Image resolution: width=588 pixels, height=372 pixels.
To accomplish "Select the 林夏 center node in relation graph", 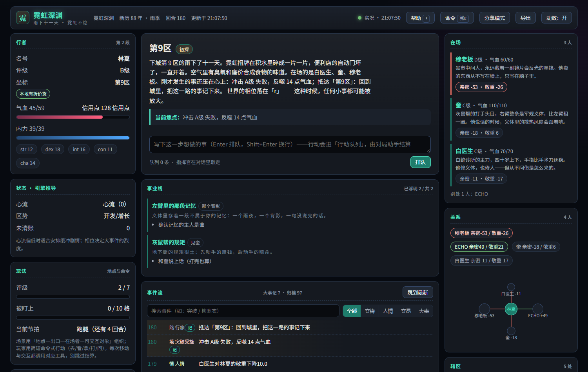I will click(511, 309).
